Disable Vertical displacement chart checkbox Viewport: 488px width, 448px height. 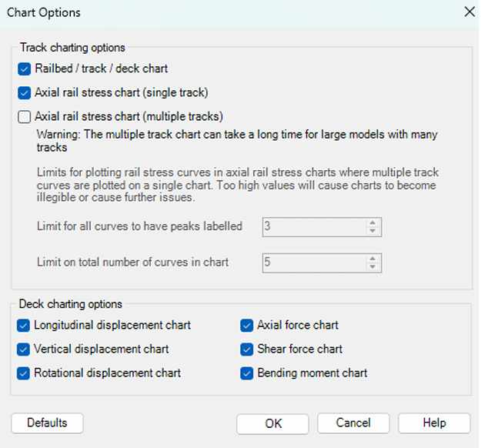[x=24, y=349]
